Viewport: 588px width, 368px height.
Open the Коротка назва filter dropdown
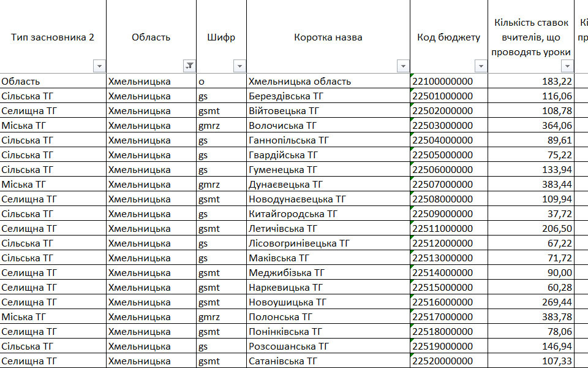[x=402, y=66]
